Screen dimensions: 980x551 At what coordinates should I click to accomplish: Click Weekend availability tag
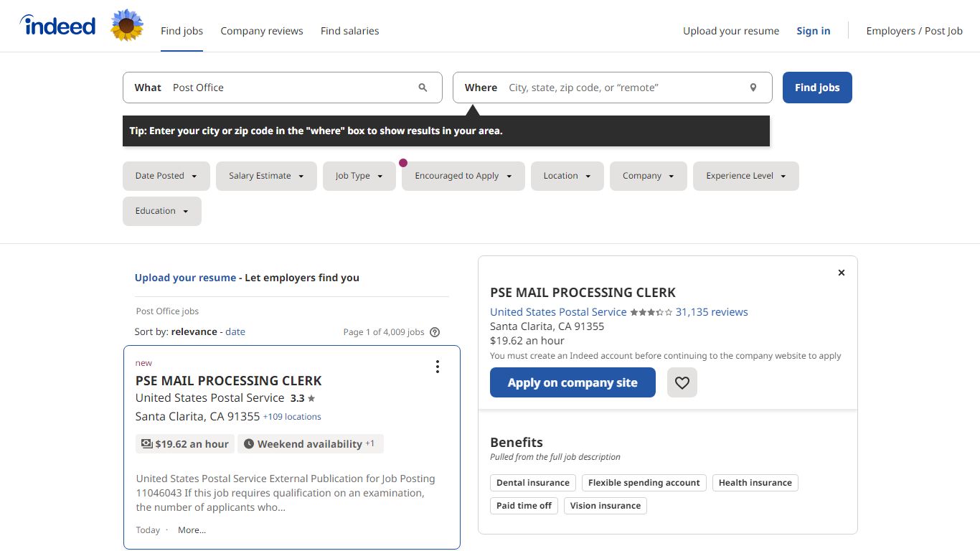311,444
